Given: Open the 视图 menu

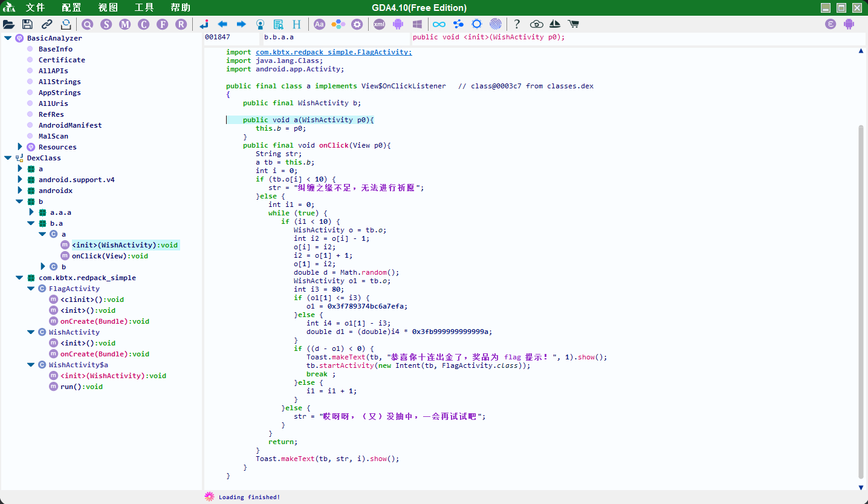Looking at the screenshot, I should (108, 8).
